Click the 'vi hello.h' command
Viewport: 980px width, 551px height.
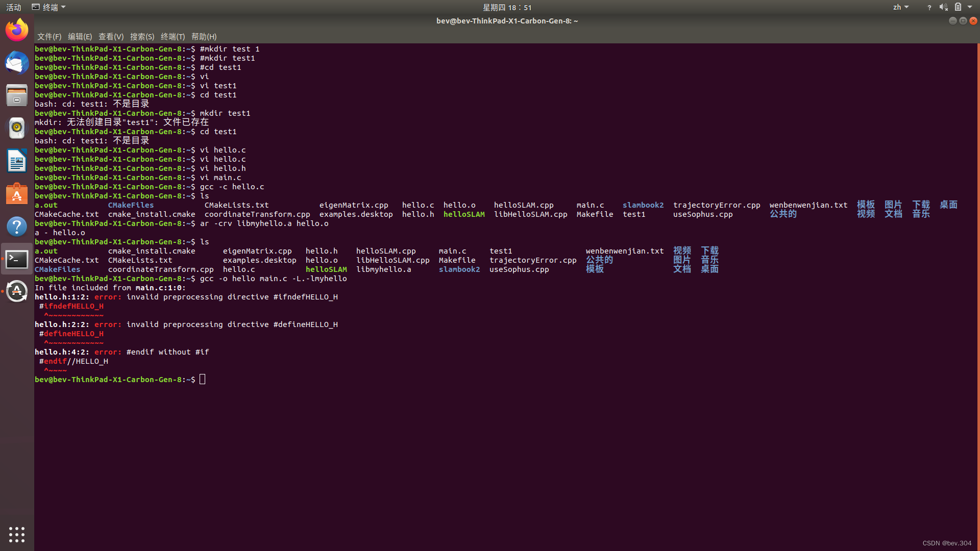click(x=223, y=168)
